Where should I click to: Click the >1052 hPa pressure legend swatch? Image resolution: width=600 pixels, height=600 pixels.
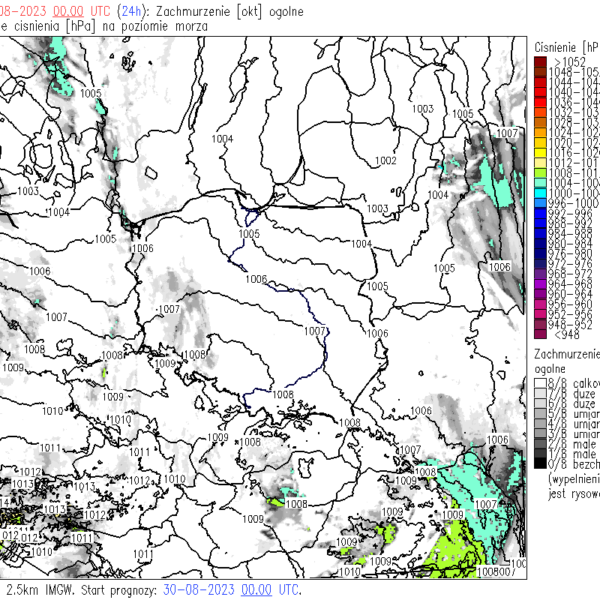point(540,63)
